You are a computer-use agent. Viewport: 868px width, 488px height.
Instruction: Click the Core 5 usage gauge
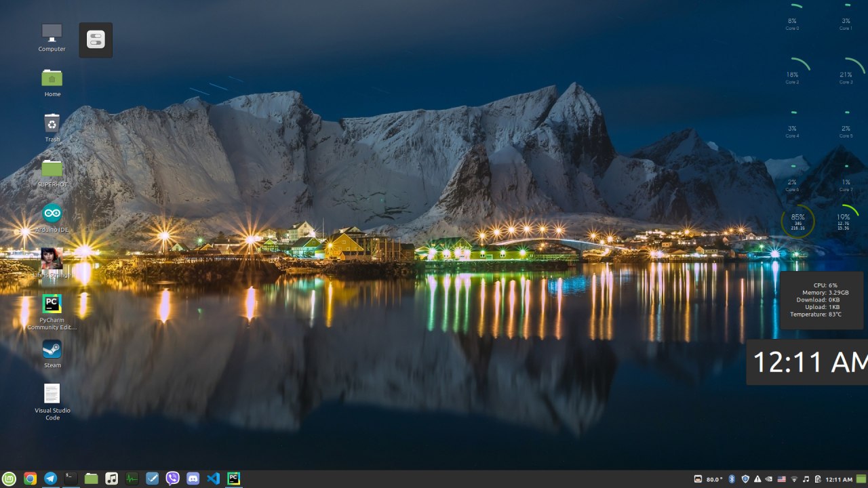click(846, 124)
